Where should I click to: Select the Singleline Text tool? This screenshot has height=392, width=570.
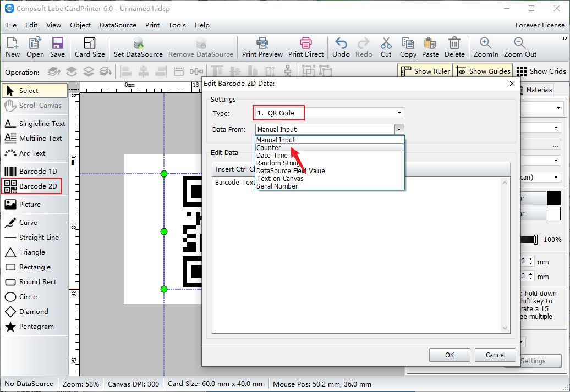(x=35, y=124)
